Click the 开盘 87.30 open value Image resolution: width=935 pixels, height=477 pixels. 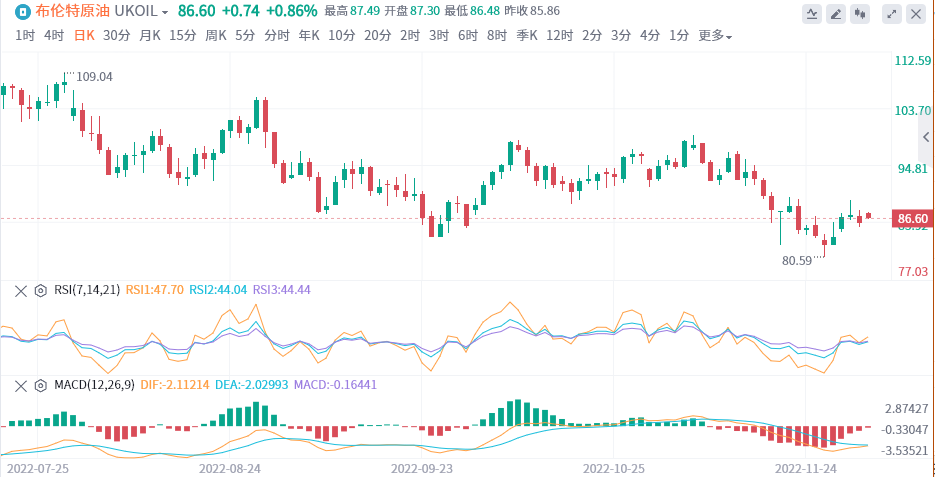[412, 11]
